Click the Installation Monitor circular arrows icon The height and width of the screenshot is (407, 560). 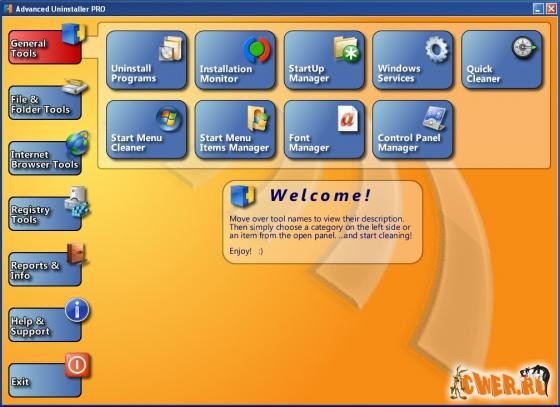coord(257,49)
